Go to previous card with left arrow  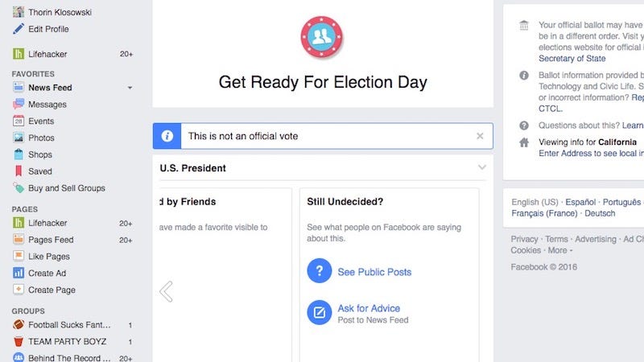click(167, 292)
